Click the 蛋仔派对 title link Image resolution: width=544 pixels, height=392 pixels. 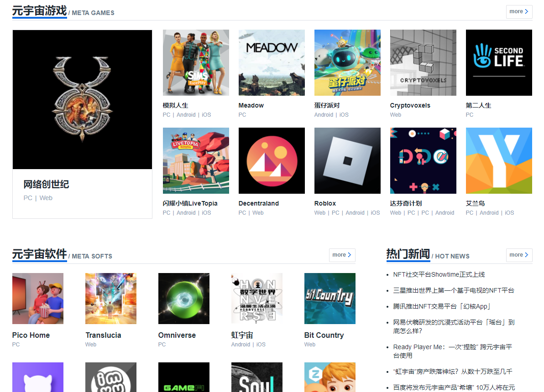(327, 105)
